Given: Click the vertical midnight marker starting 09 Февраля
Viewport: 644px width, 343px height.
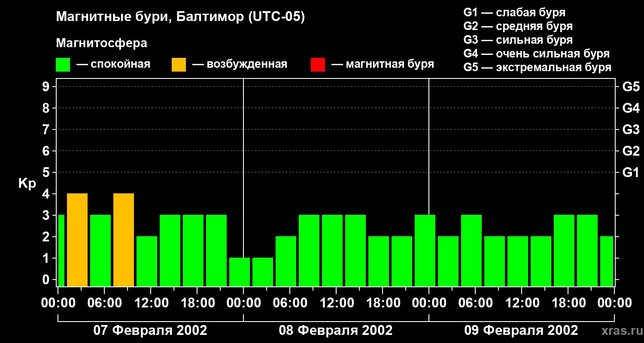Looking at the screenshot, I should [x=429, y=146].
